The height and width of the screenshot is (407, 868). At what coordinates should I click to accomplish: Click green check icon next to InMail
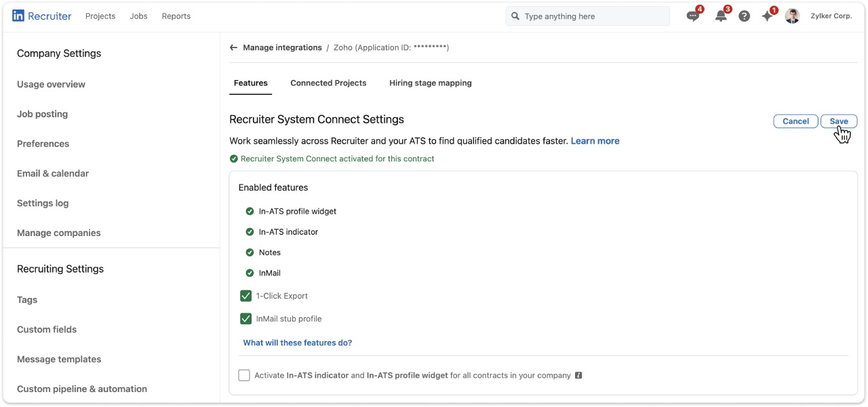(x=250, y=273)
